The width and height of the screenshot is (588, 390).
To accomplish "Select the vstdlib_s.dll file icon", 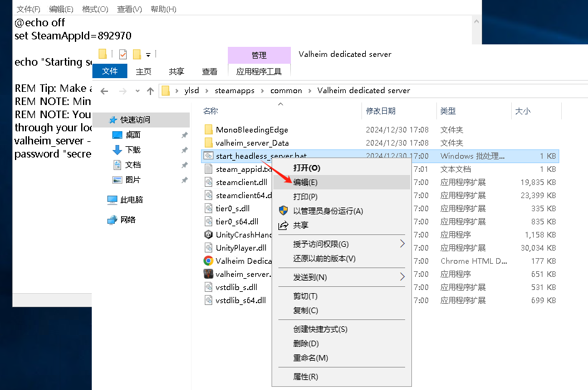I will (208, 287).
